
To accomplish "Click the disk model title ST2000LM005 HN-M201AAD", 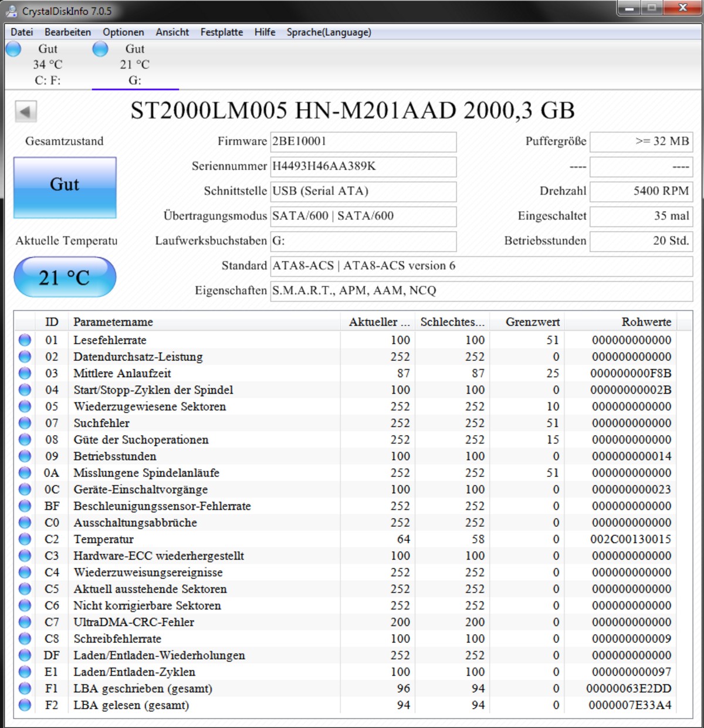I will 352,110.
